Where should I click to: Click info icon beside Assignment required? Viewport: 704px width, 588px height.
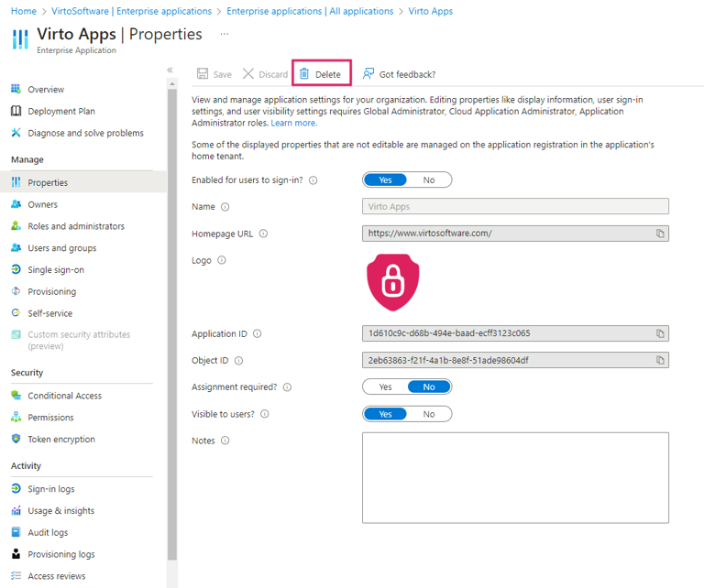click(x=287, y=387)
